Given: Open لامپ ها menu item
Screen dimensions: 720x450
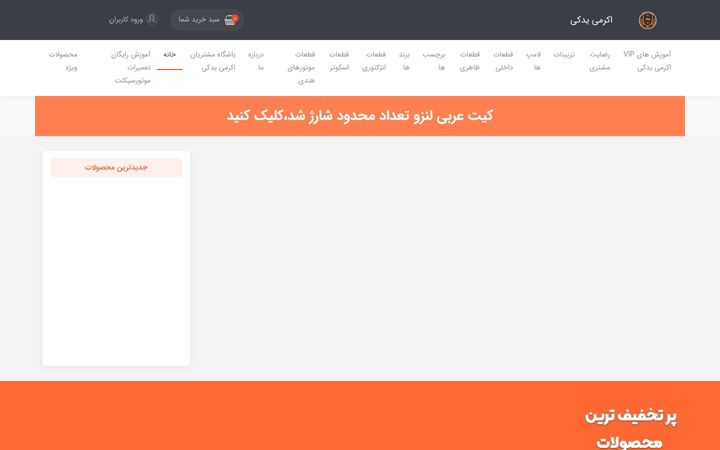Looking at the screenshot, I should pos(534,61).
